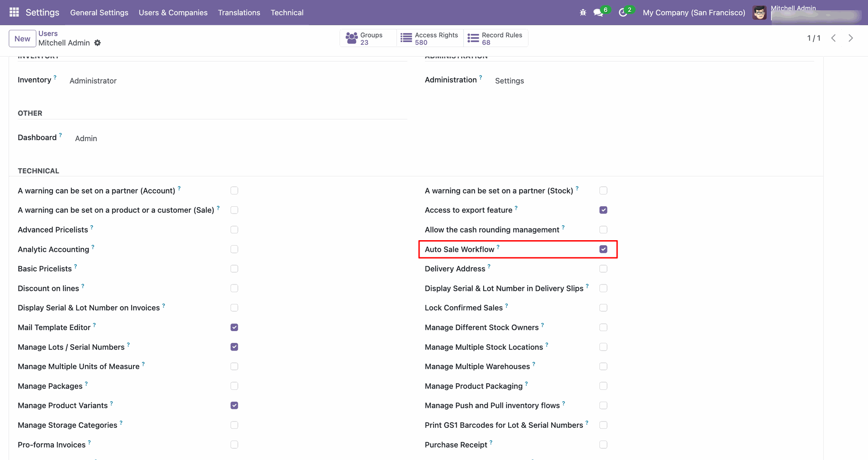Check the Lock Confirmed Sales checkbox
Image resolution: width=868 pixels, height=460 pixels.
[x=603, y=308]
